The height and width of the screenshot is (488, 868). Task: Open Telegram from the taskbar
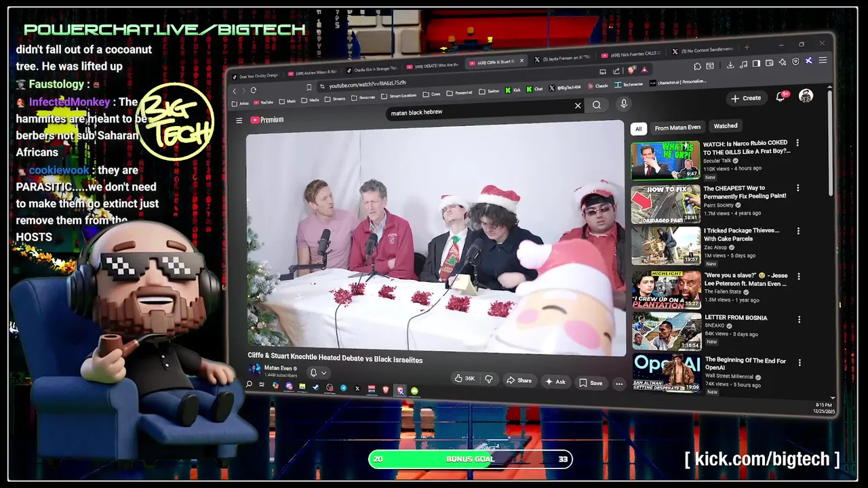pyautogui.click(x=343, y=388)
